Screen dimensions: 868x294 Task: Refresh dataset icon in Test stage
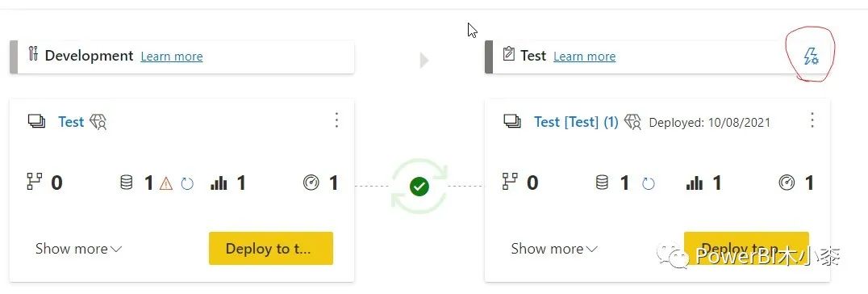click(x=649, y=183)
